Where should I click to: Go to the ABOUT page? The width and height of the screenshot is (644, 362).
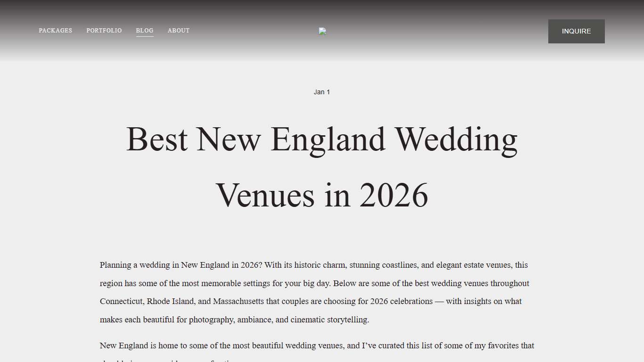pos(179,30)
